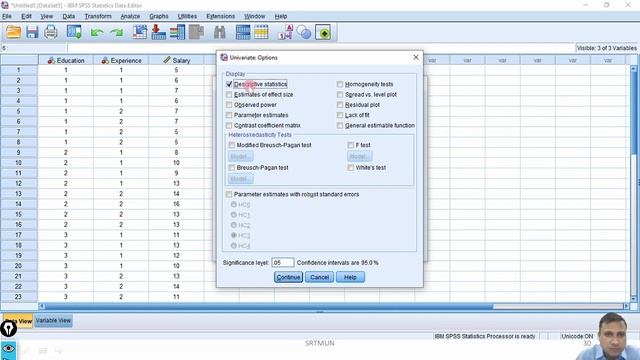Check White's test

pos(351,168)
